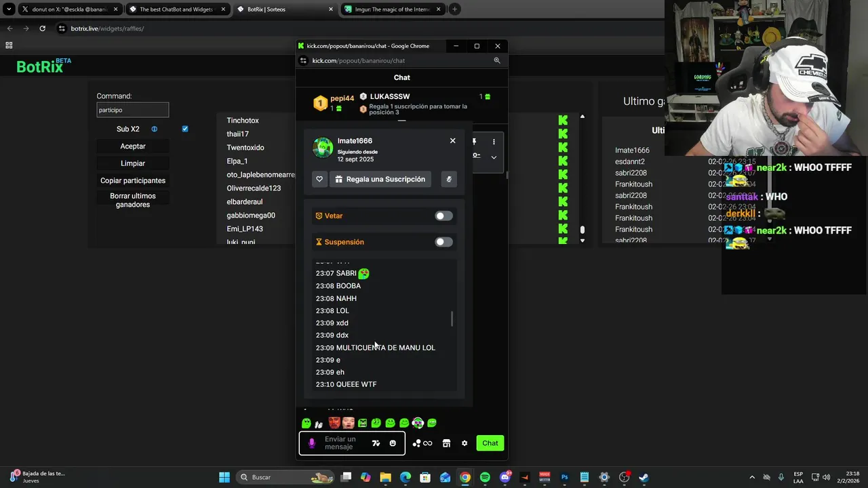The image size is (868, 488).
Task: Click the green headphones emote
Action: 418,423
